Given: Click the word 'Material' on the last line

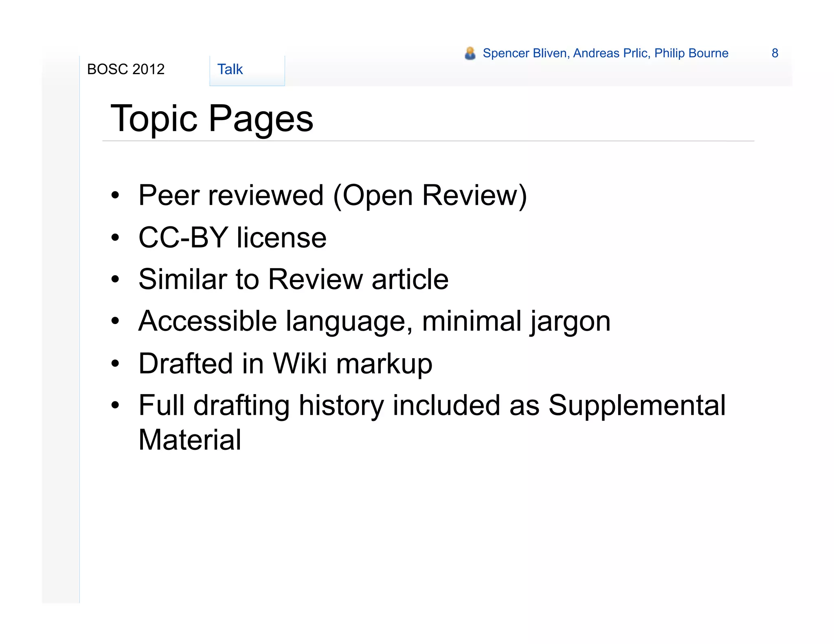Looking at the screenshot, I should (190, 440).
